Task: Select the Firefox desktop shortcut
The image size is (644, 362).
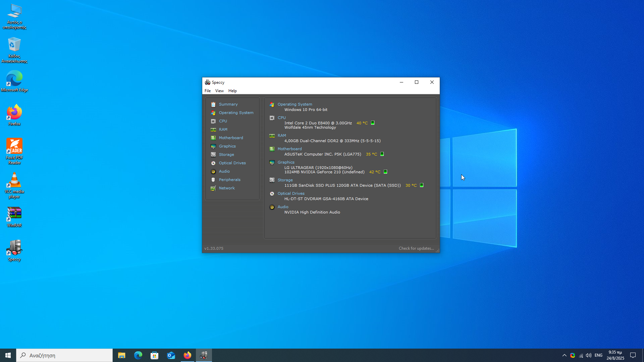Action: (x=14, y=115)
